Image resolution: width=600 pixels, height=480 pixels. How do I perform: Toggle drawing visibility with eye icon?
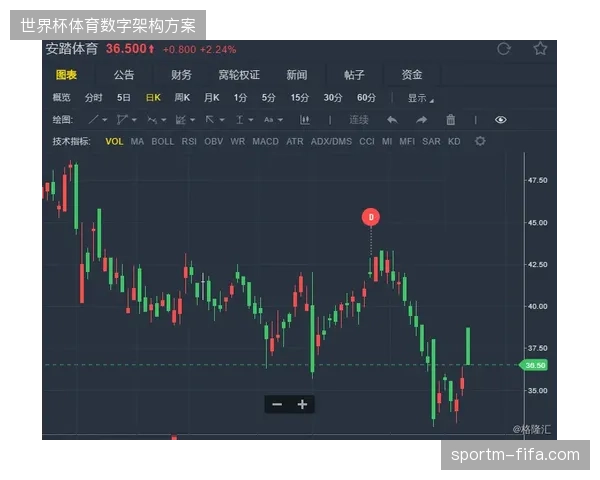pyautogui.click(x=501, y=120)
